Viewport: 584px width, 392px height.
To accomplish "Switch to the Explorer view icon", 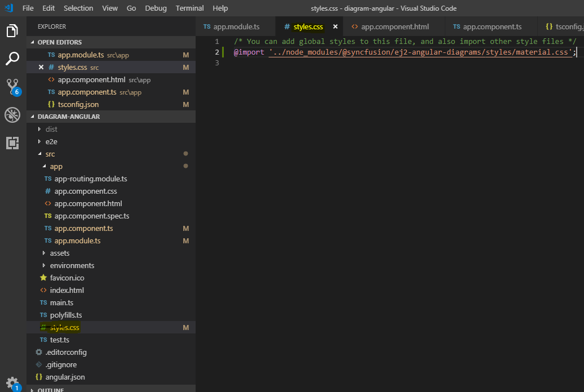I will pyautogui.click(x=12, y=31).
